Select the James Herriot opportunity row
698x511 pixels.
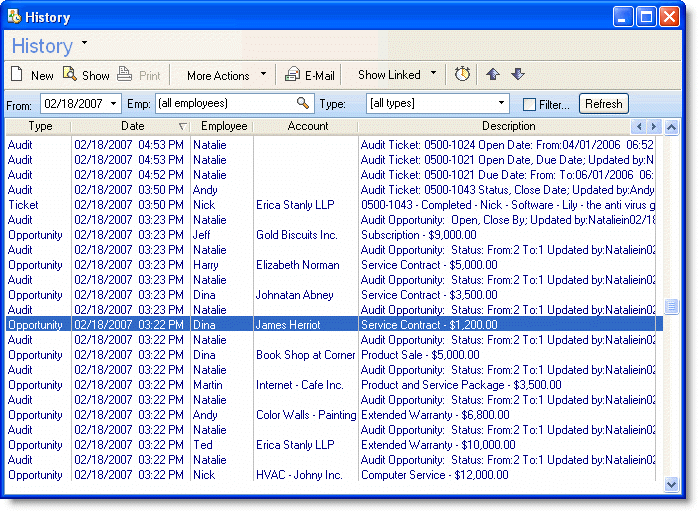[288, 325]
